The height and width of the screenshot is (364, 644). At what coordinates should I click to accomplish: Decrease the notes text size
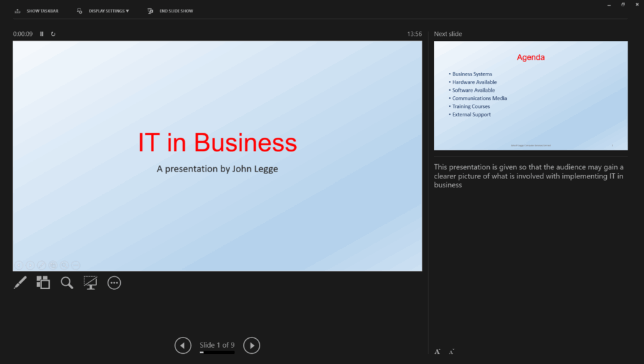click(451, 351)
